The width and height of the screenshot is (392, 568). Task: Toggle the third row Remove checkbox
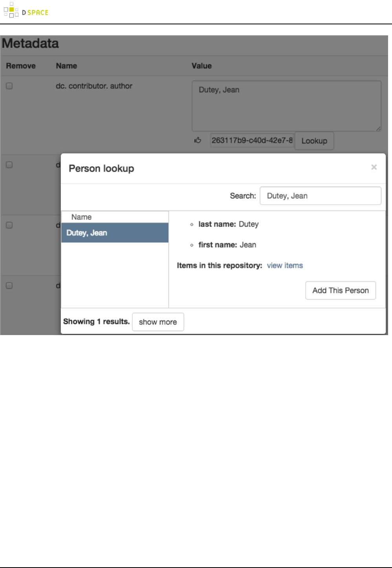pos(9,225)
